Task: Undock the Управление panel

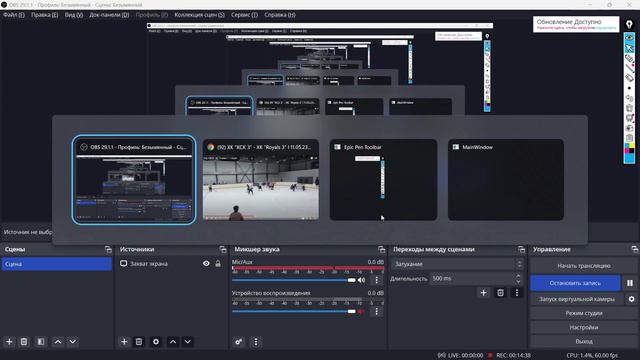Action: coord(634,249)
